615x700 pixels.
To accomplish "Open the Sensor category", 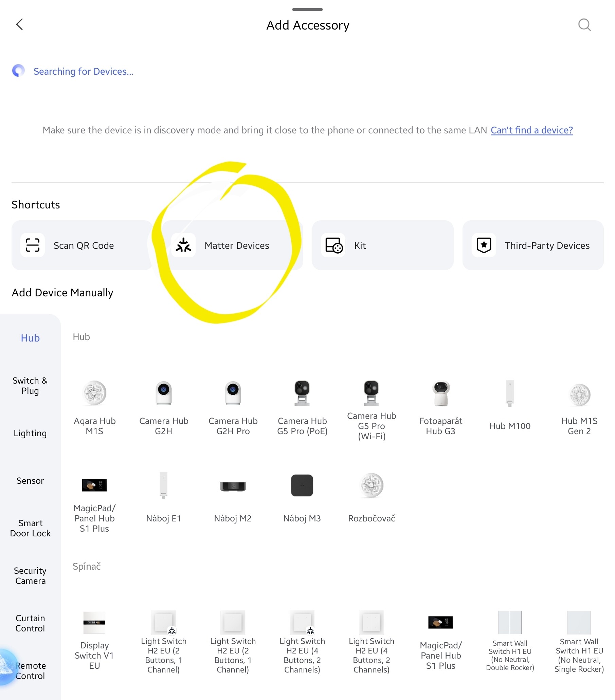I will tap(30, 480).
